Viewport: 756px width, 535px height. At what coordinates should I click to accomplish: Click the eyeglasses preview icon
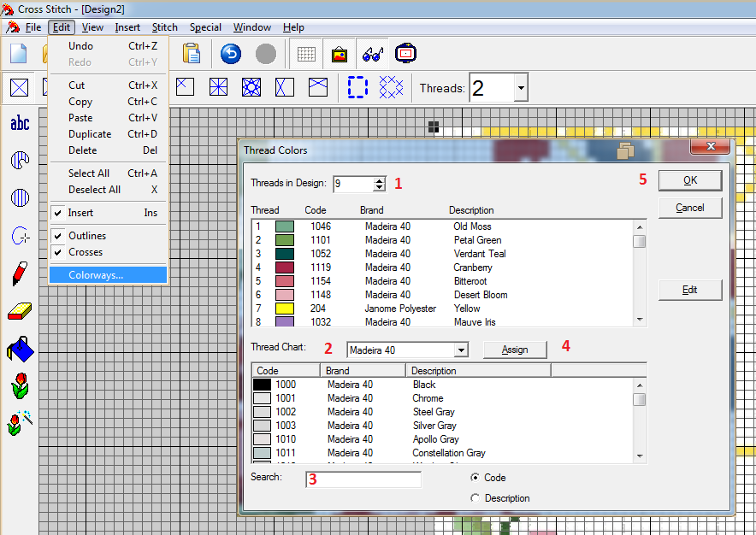[372, 54]
